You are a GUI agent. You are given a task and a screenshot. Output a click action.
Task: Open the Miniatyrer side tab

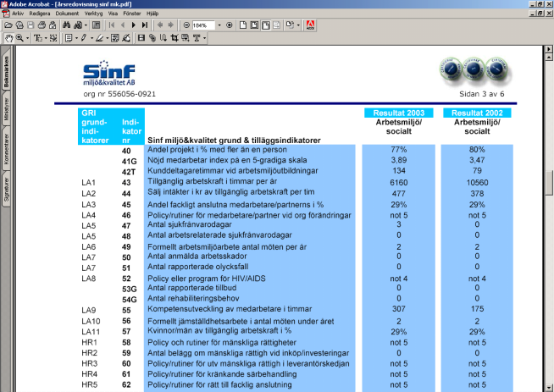coord(6,108)
